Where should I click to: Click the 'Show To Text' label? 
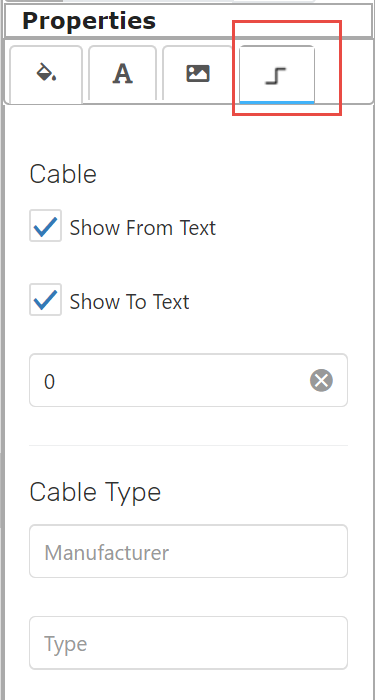(129, 302)
